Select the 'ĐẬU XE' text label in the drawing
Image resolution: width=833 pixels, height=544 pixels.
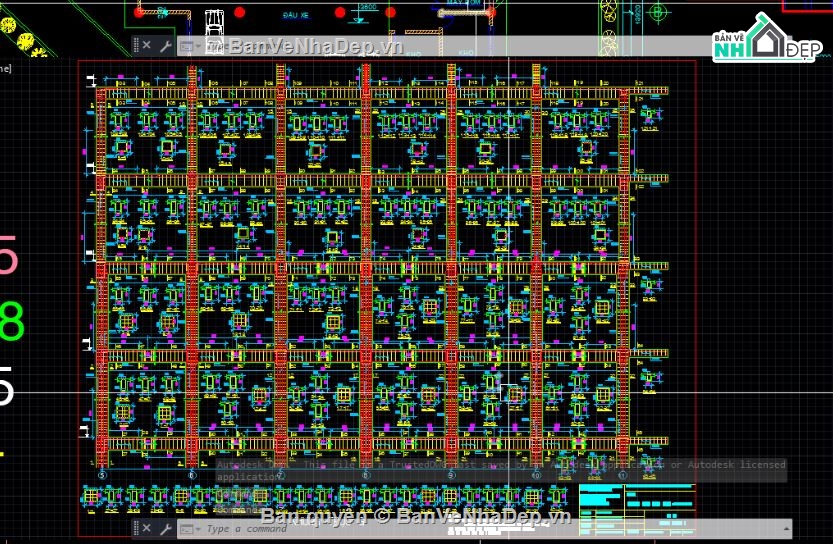click(x=294, y=16)
